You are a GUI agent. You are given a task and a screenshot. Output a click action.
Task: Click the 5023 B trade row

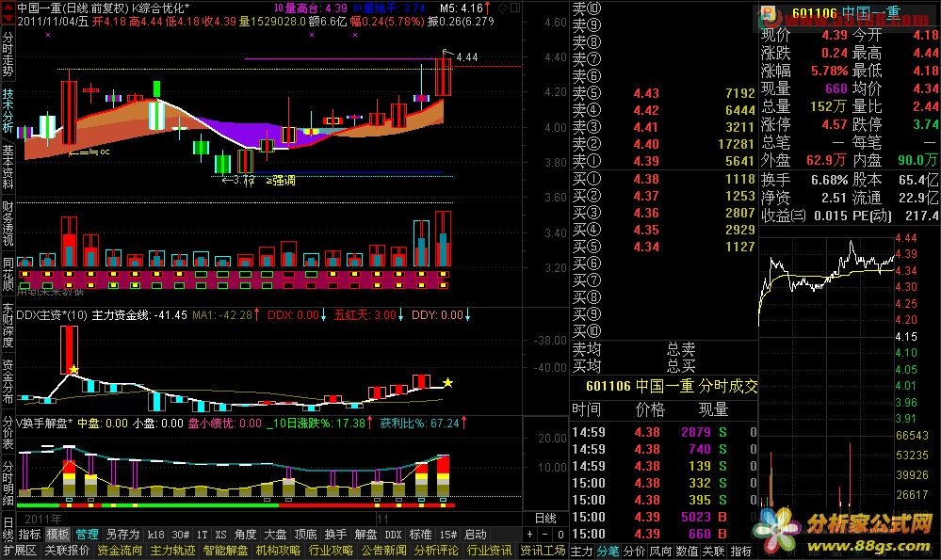(664, 517)
